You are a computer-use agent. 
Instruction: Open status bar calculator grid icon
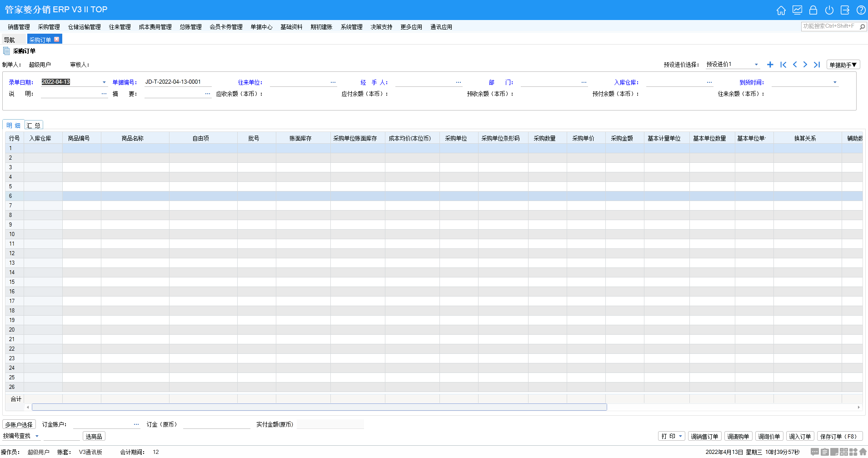tap(844, 452)
